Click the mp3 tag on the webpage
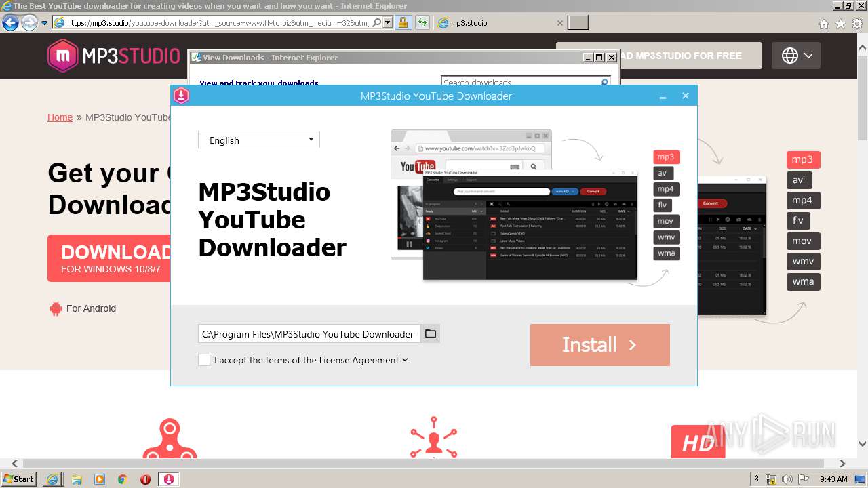 [x=803, y=160]
